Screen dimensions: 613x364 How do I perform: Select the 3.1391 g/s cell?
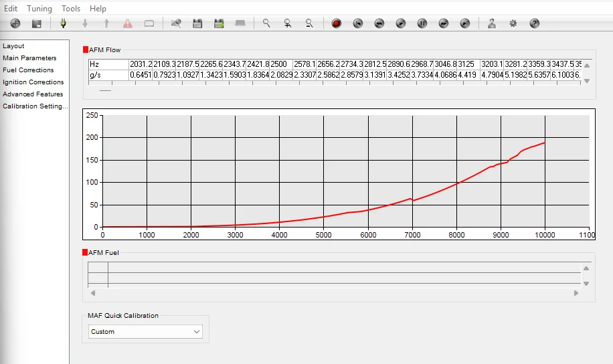click(375, 75)
